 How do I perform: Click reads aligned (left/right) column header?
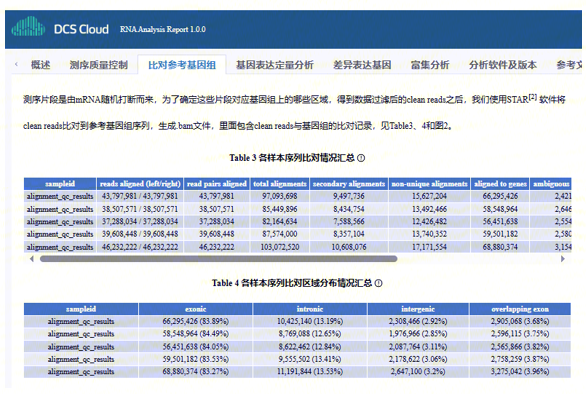140,184
